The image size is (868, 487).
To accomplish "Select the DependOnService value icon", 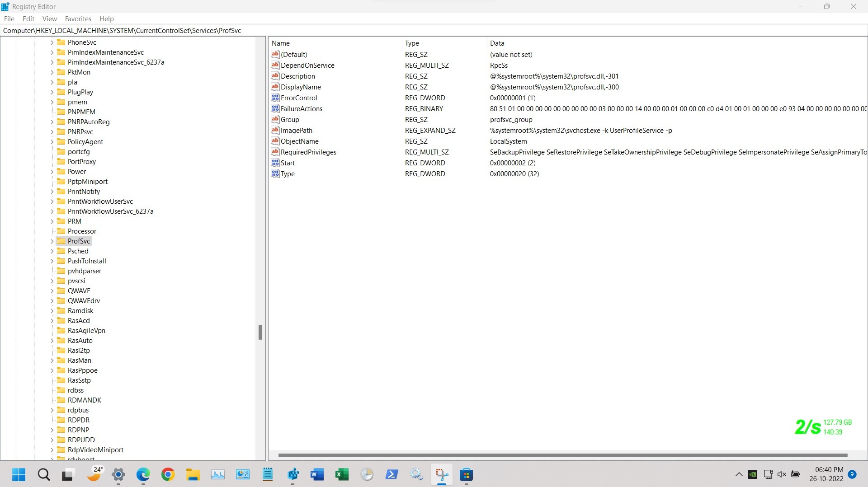I will [x=275, y=65].
